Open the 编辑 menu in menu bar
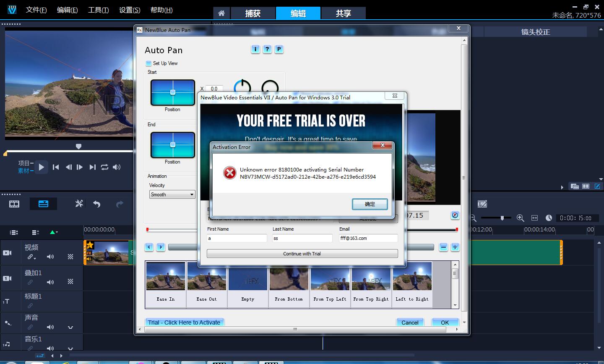Screen dimensions: 604x364 pyautogui.click(x=67, y=10)
